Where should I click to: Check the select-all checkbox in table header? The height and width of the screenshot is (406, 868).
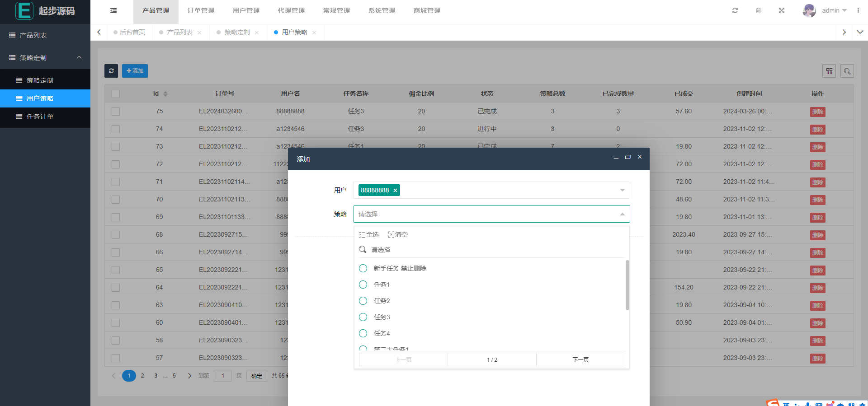(116, 94)
